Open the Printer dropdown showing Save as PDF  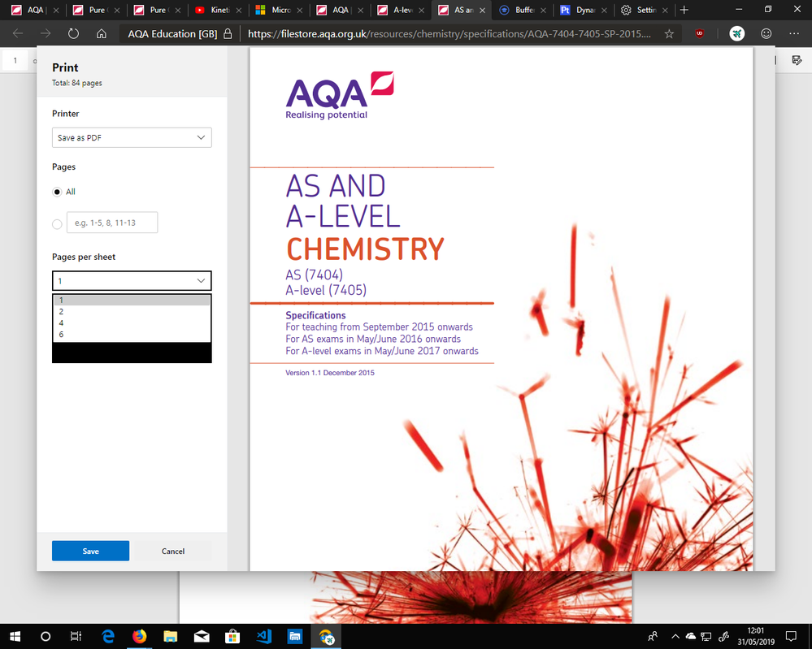[x=132, y=137]
